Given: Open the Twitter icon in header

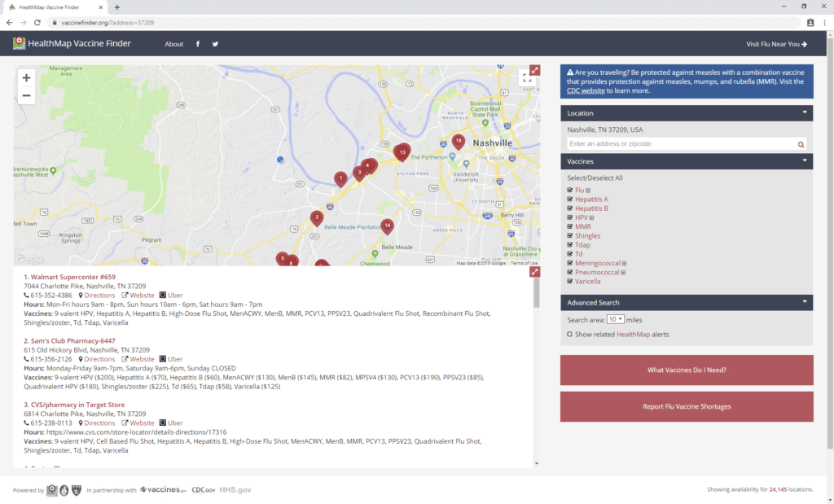Looking at the screenshot, I should [x=215, y=44].
